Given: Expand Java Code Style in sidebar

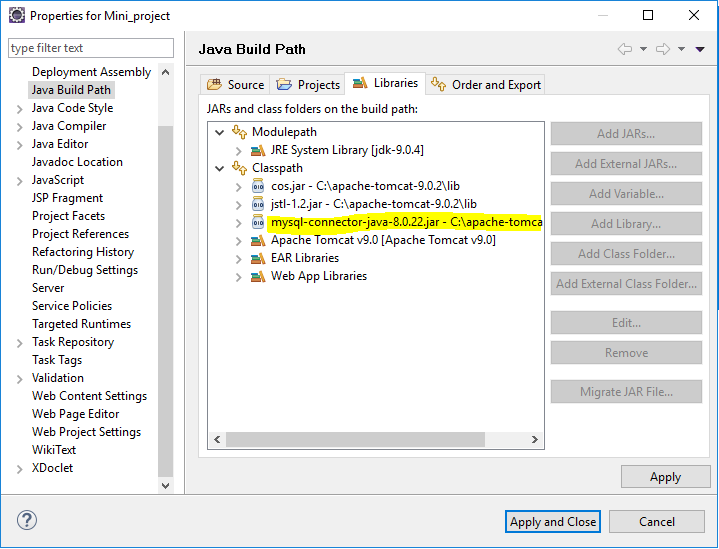Looking at the screenshot, I should [x=19, y=109].
